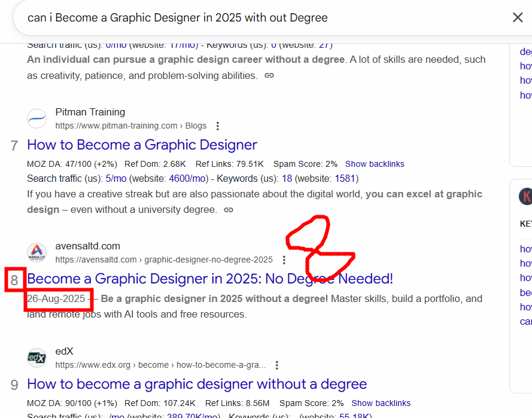
Task: Click Show backlinks for the Pitman Training result
Action: pos(375,164)
